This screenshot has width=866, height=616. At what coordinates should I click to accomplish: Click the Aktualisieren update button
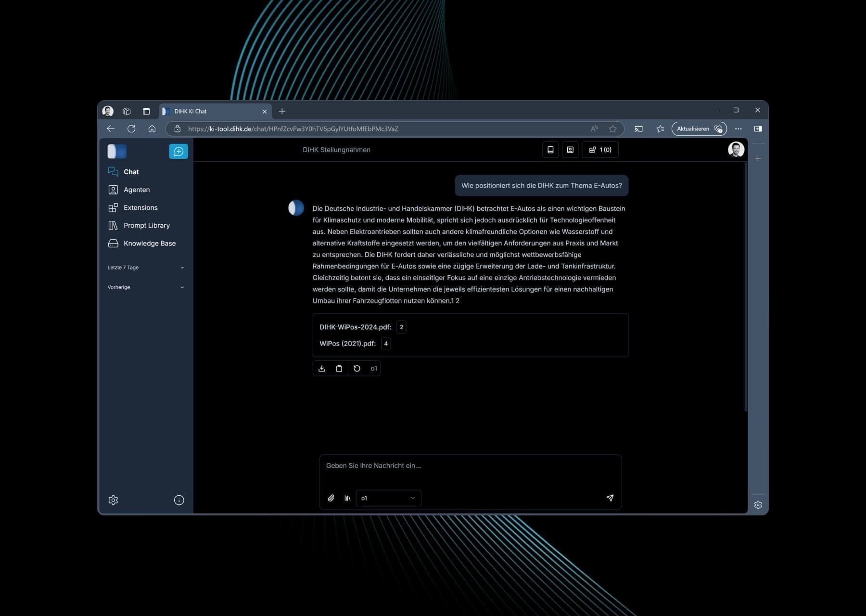point(699,128)
